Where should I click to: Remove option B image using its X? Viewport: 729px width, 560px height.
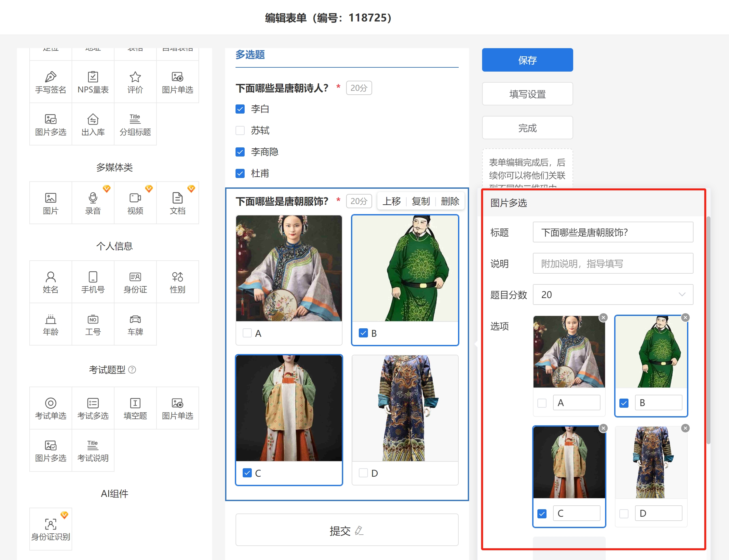[x=685, y=318]
